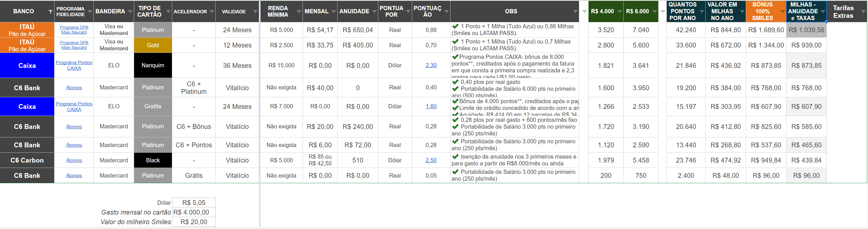Click the Gold card type cell
This screenshot has width=868, height=229.
coord(153,45)
